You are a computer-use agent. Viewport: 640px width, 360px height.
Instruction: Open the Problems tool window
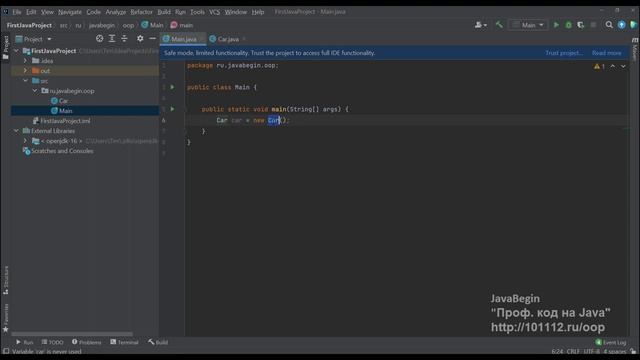pos(87,342)
